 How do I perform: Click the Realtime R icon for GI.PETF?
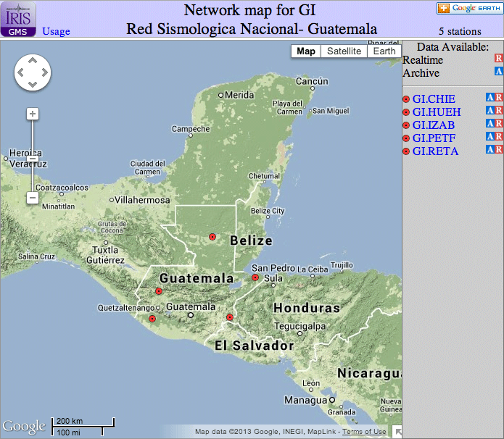click(x=498, y=136)
